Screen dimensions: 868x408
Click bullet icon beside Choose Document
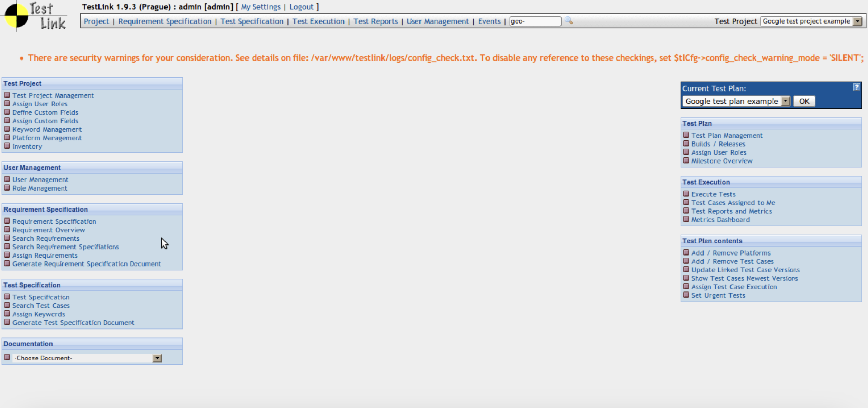tap(7, 357)
